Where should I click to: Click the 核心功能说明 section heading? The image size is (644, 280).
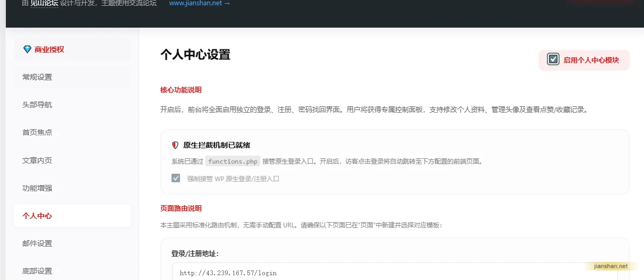(181, 90)
